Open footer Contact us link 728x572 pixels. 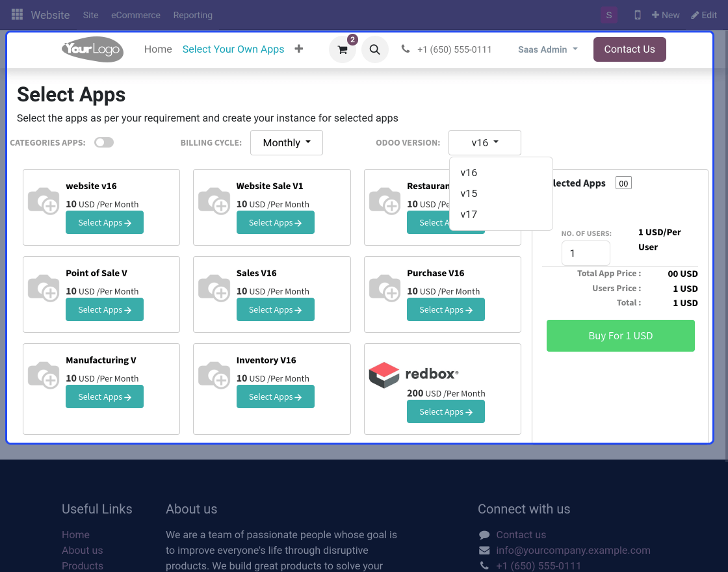point(521,535)
